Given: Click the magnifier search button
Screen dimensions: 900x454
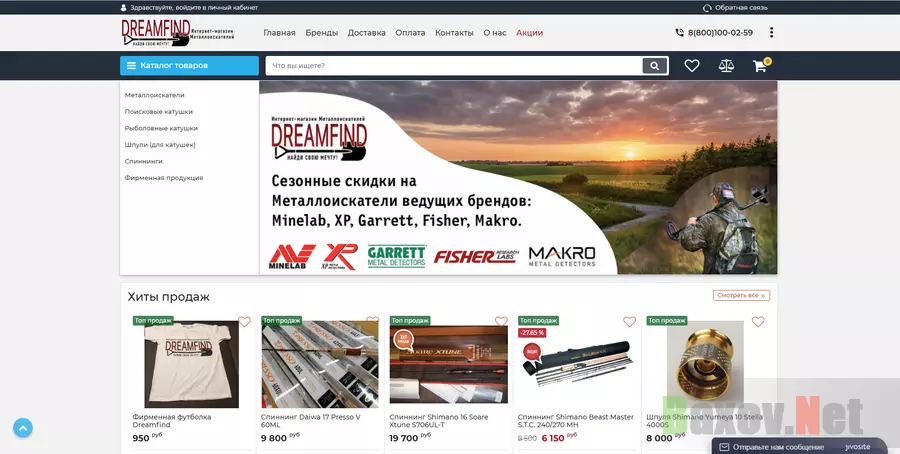Looking at the screenshot, I should (655, 65).
